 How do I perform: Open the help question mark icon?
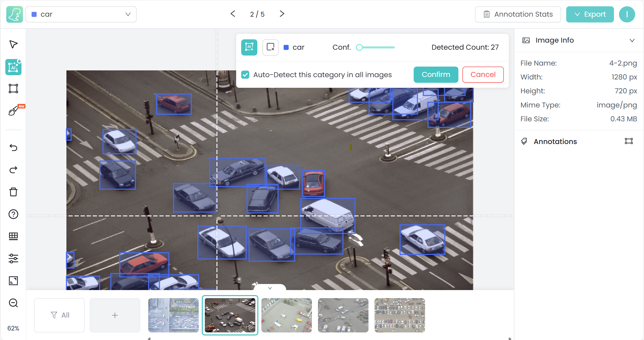coord(13,214)
